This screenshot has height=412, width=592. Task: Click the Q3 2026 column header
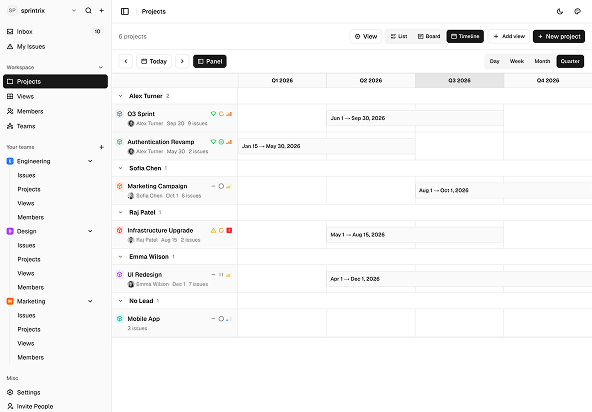coord(459,80)
